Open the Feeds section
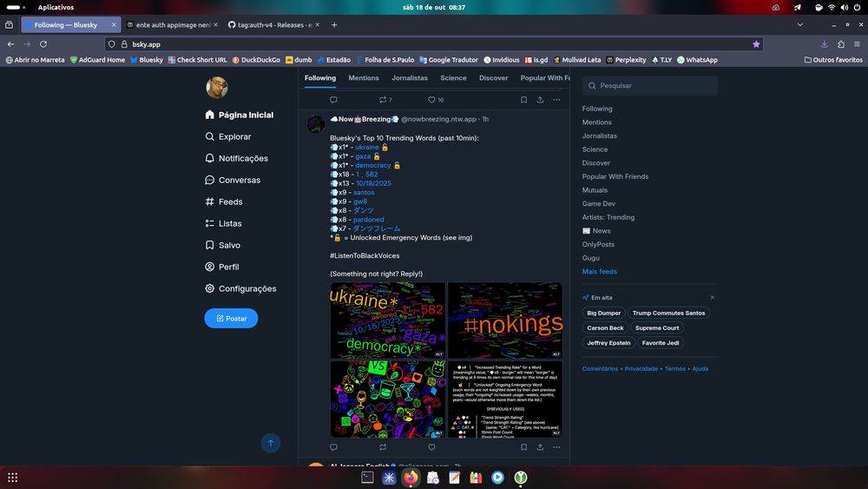 pos(224,202)
